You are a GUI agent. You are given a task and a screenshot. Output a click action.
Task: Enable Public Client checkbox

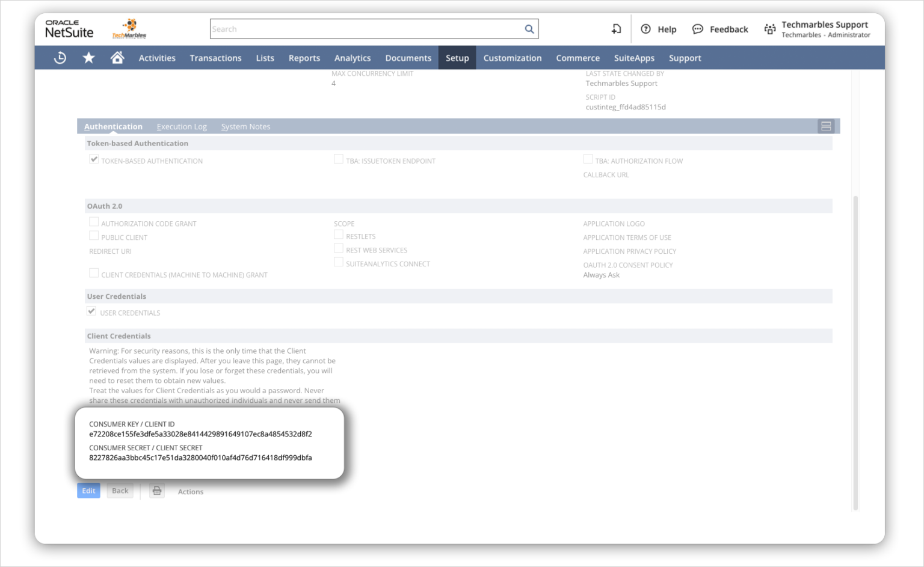click(94, 236)
